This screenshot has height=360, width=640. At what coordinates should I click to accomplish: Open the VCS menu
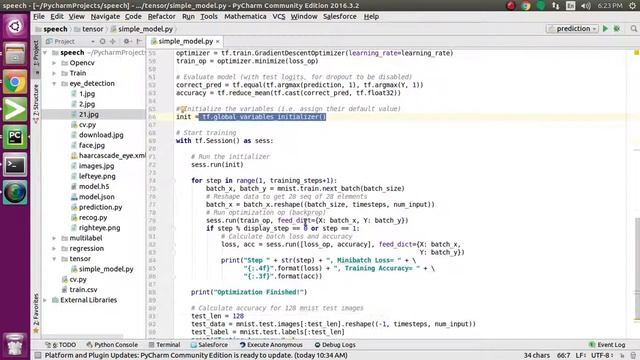click(x=279, y=16)
